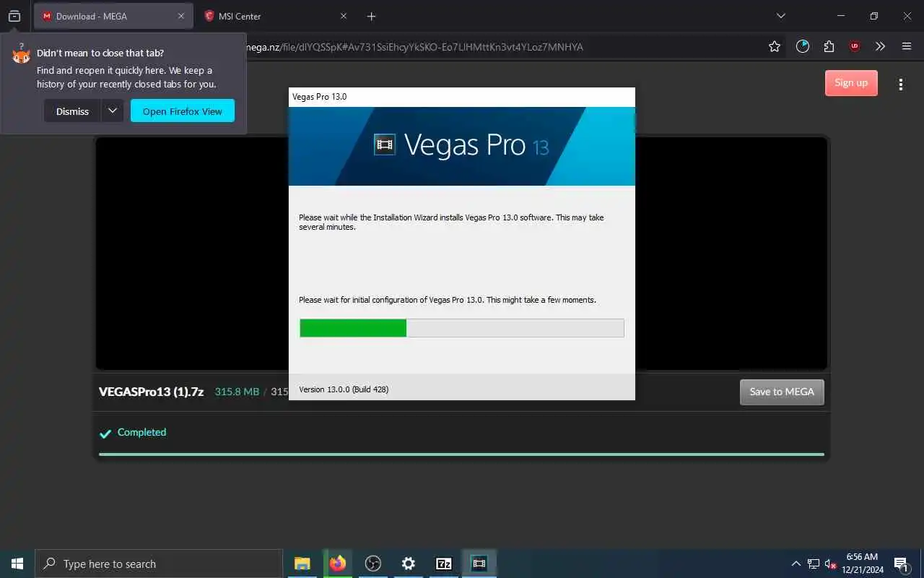
Task: Click the green completed checkmark icon
Action: coord(105,433)
